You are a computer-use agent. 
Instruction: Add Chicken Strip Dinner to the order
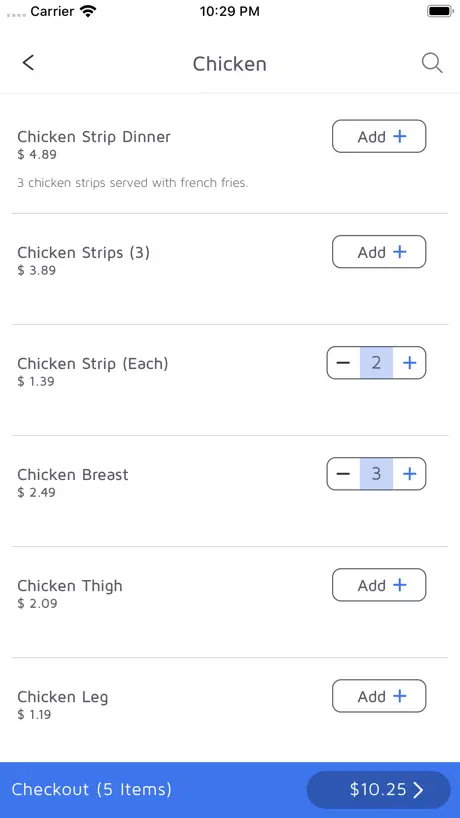point(379,137)
